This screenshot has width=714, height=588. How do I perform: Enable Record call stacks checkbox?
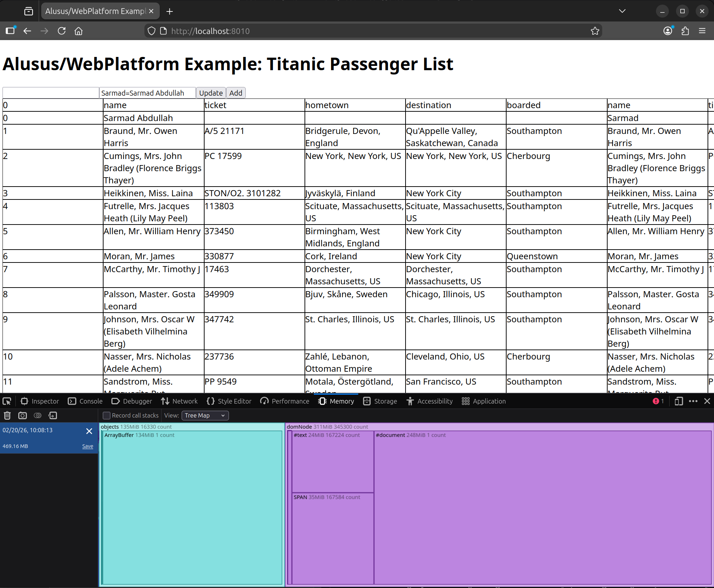coord(106,415)
